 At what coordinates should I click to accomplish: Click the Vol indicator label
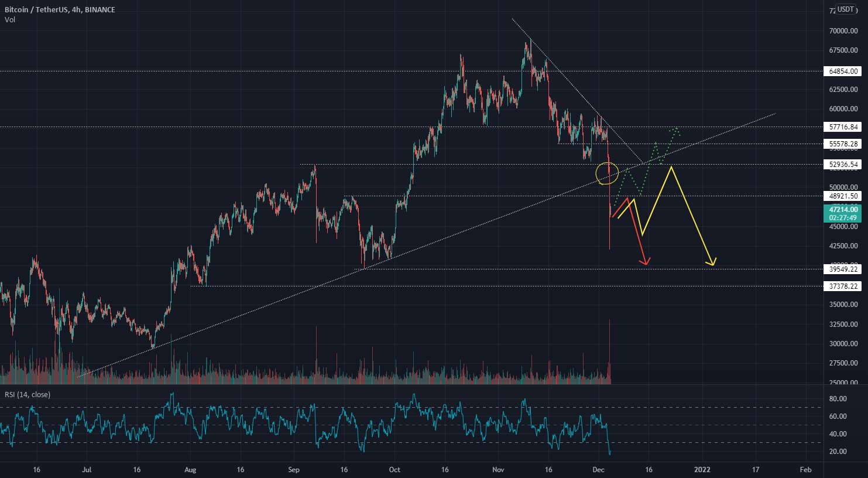[x=10, y=20]
